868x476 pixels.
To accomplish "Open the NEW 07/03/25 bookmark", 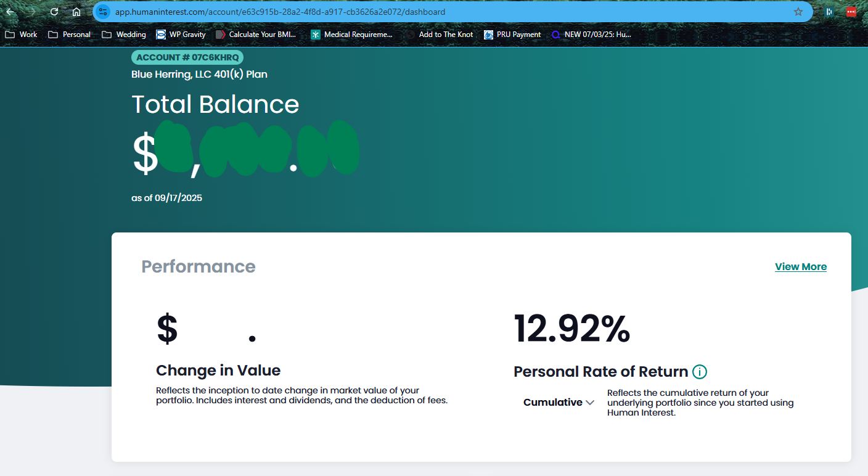I will point(592,35).
